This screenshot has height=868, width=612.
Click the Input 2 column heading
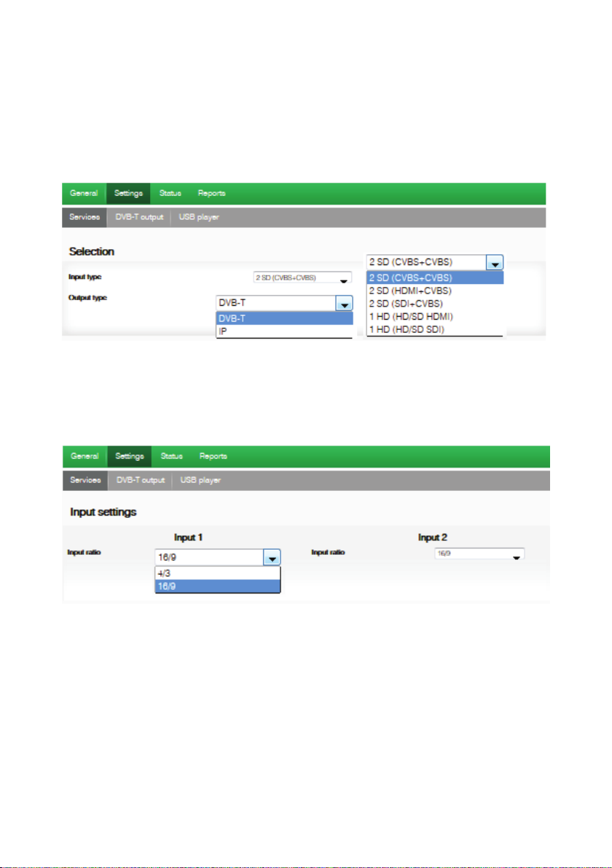[x=433, y=537]
